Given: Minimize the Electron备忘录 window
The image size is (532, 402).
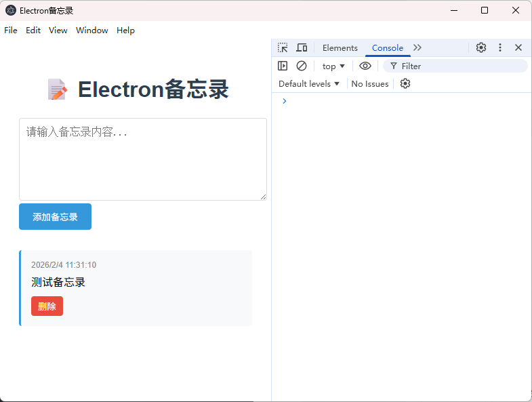Looking at the screenshot, I should click(x=453, y=11).
